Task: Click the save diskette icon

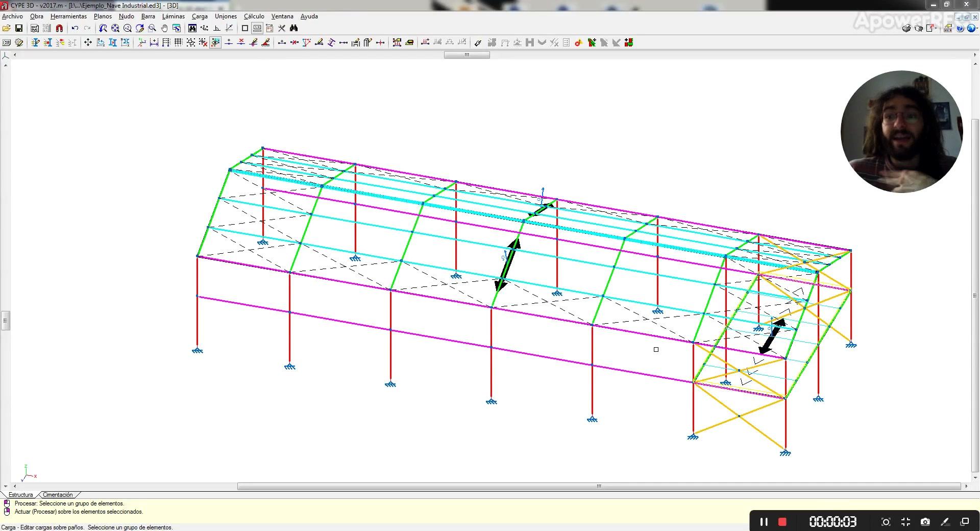Action: point(19,28)
